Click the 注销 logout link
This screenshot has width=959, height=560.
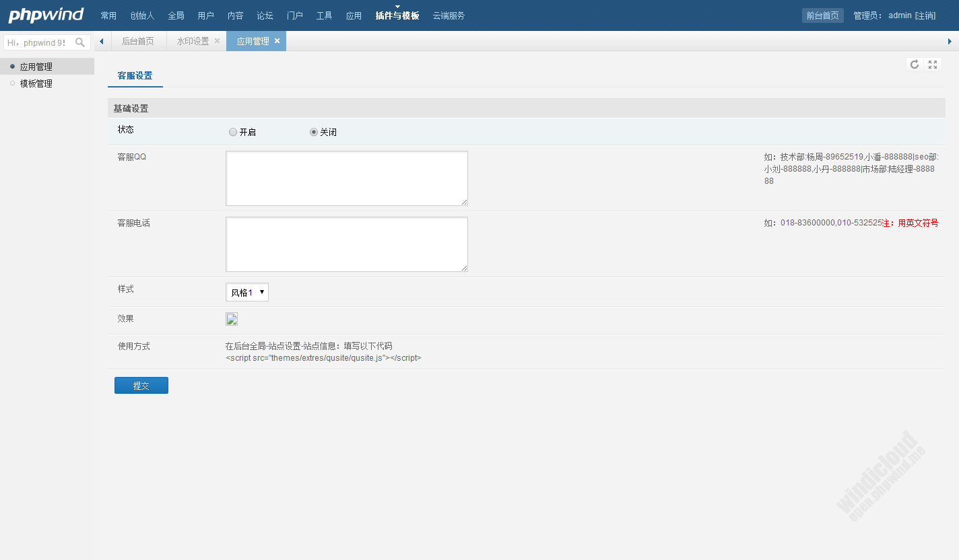(x=925, y=15)
